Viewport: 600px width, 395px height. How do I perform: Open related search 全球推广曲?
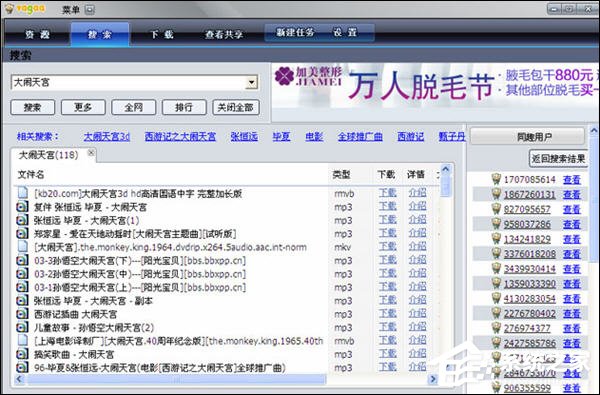point(360,137)
